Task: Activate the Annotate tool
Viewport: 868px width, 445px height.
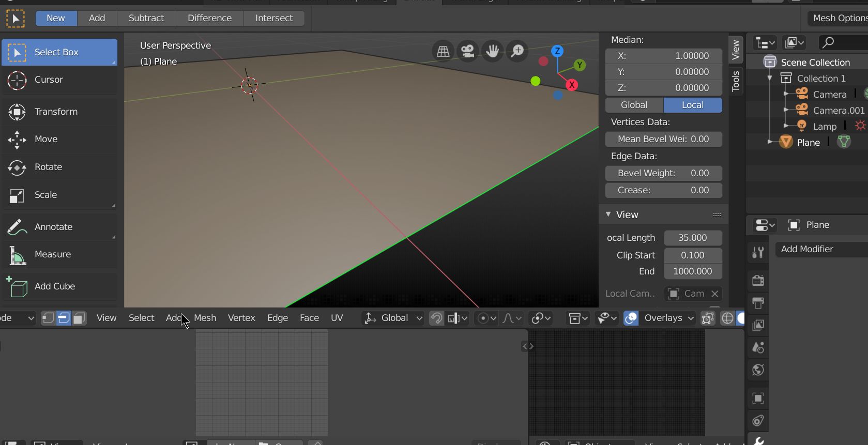Action: [59, 227]
